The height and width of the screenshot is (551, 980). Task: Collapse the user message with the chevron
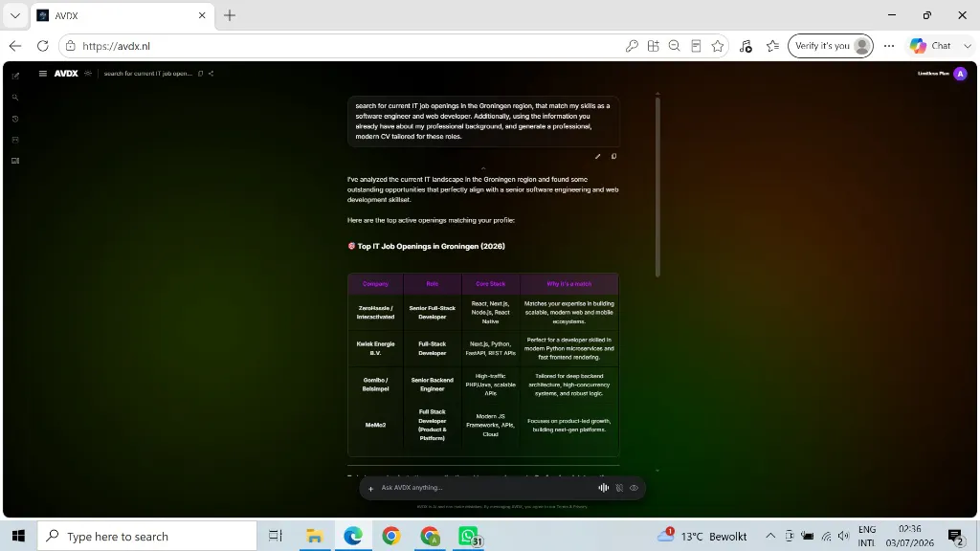483,168
